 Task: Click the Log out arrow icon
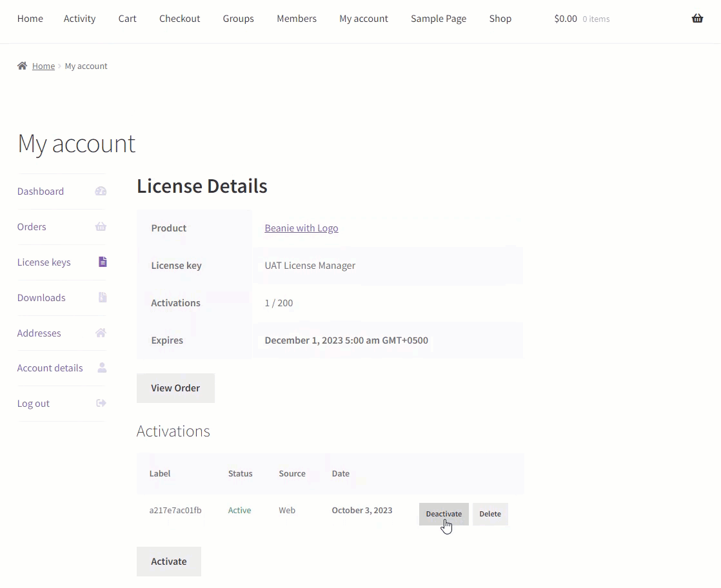[101, 403]
